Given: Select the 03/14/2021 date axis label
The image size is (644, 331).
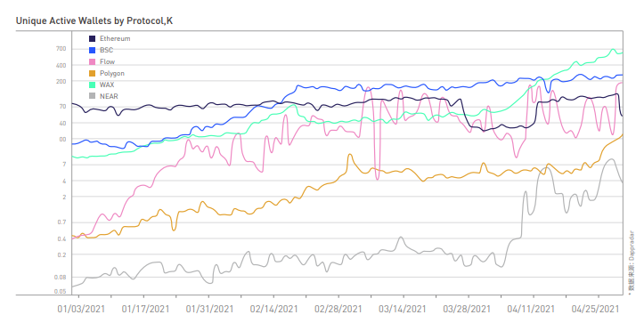Looking at the screenshot, I should 403,309.
